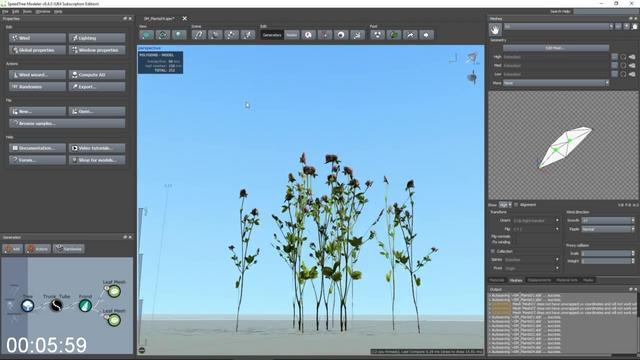Image resolution: width=640 pixels, height=360 pixels.
Task: Switch the Edit mode to Nodes
Action: pos(291,35)
